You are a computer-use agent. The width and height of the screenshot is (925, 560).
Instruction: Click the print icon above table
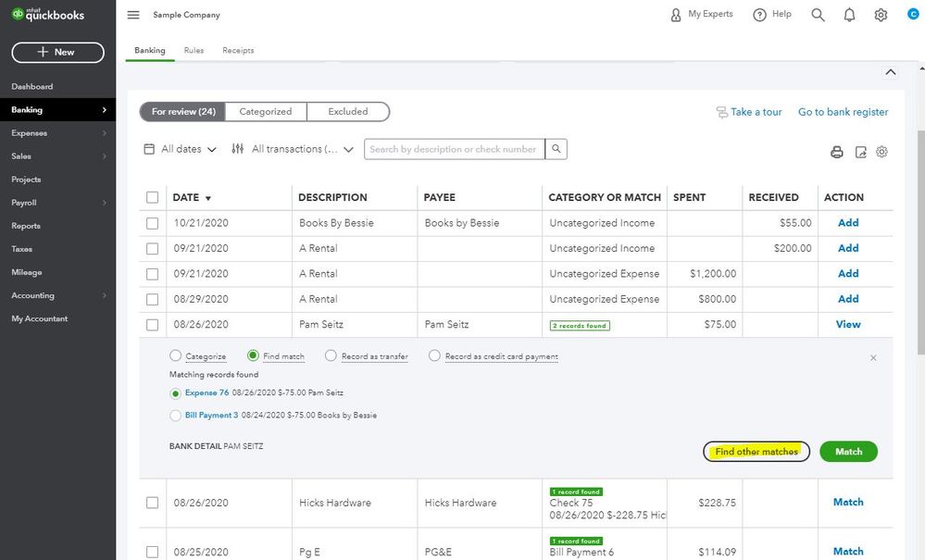(836, 152)
